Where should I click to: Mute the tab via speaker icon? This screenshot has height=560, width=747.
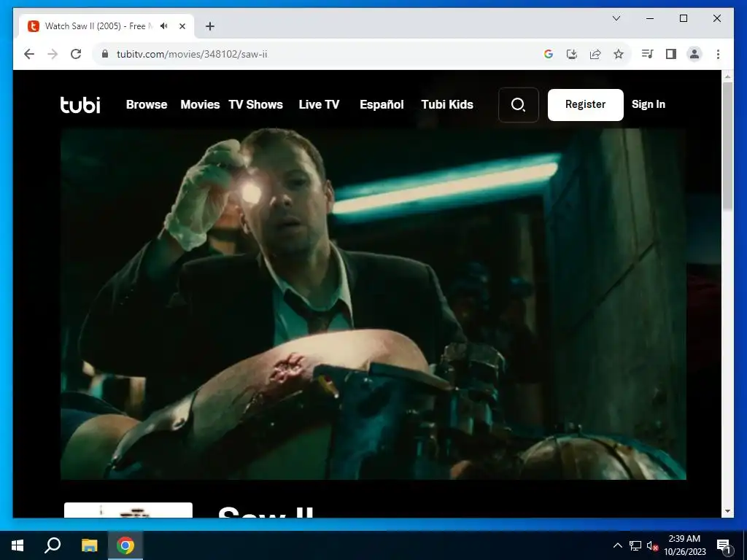164,26
